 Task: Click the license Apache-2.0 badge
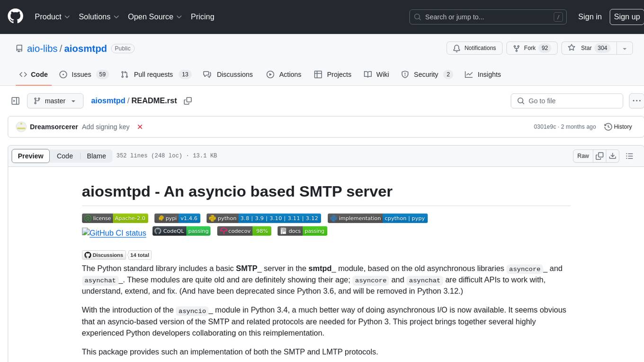coord(115,218)
